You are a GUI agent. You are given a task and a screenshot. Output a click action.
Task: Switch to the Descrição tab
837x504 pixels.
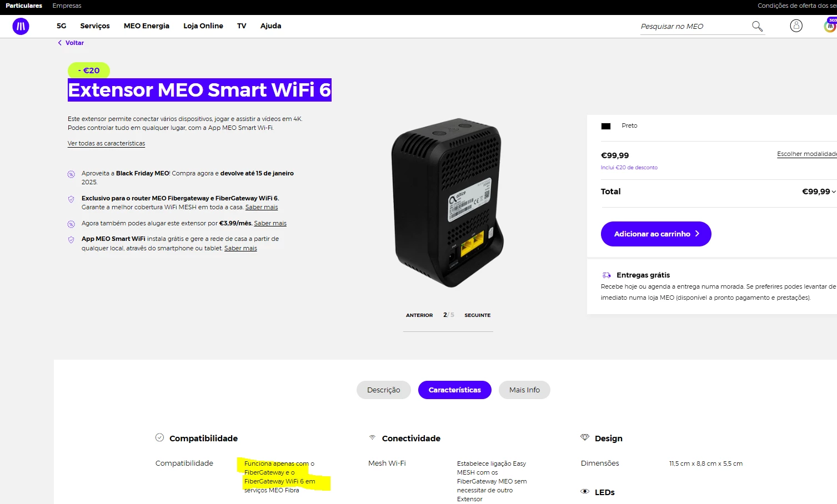click(x=383, y=390)
